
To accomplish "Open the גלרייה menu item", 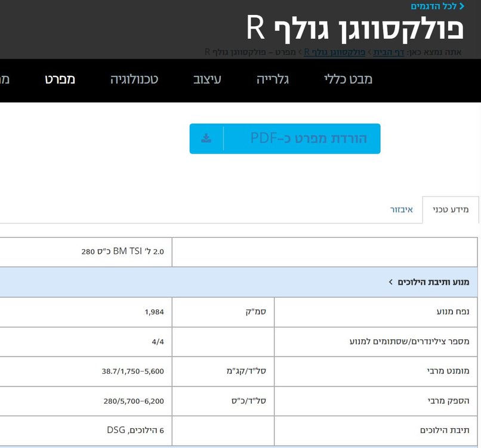I will [x=273, y=79].
